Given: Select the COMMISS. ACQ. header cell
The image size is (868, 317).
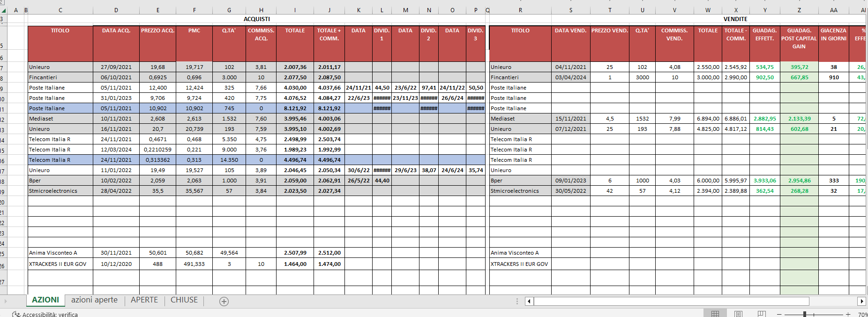Looking at the screenshot, I should pyautogui.click(x=261, y=44).
